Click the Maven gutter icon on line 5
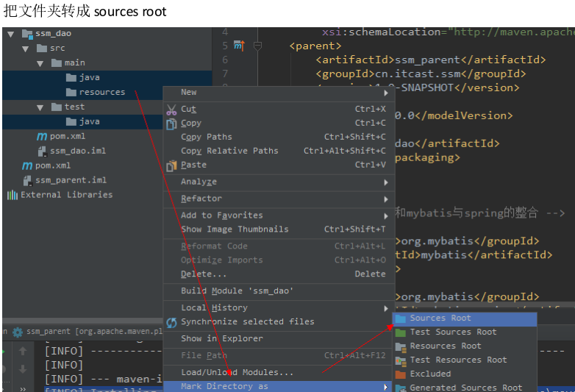The width and height of the screenshot is (575, 392). tap(239, 46)
